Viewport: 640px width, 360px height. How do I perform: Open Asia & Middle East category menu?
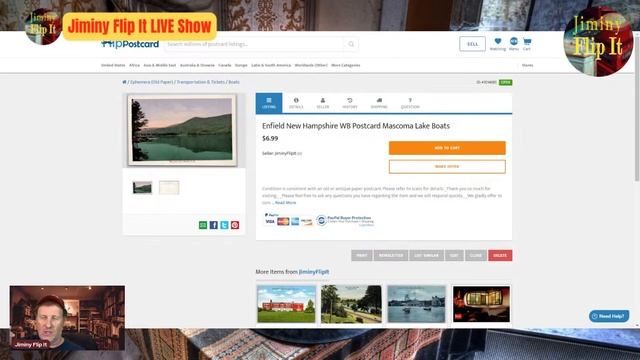[160, 65]
